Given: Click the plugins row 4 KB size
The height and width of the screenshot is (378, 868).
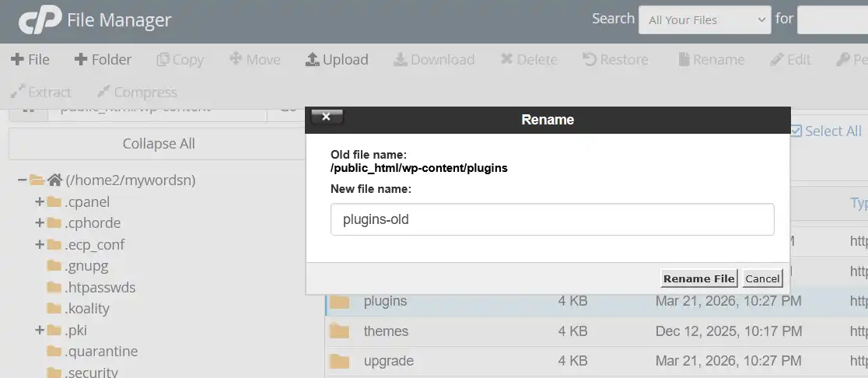Looking at the screenshot, I should point(572,301).
